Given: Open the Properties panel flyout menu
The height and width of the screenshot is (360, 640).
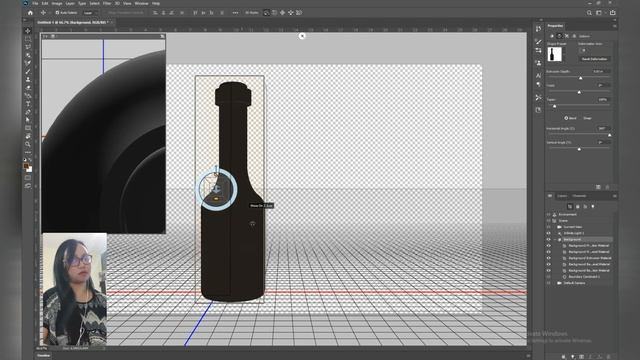Looking at the screenshot, I should (x=614, y=26).
